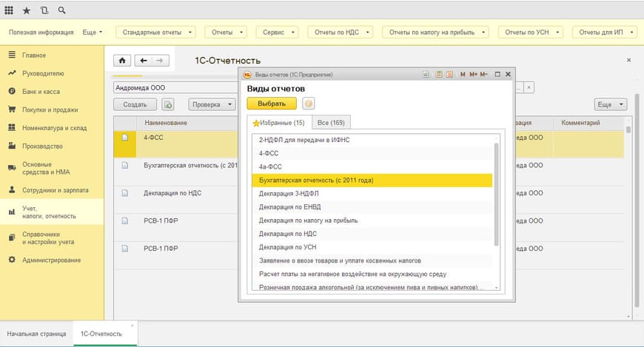Switch to Начальная страница tab
This screenshot has width=644, height=347.
pos(36,334)
